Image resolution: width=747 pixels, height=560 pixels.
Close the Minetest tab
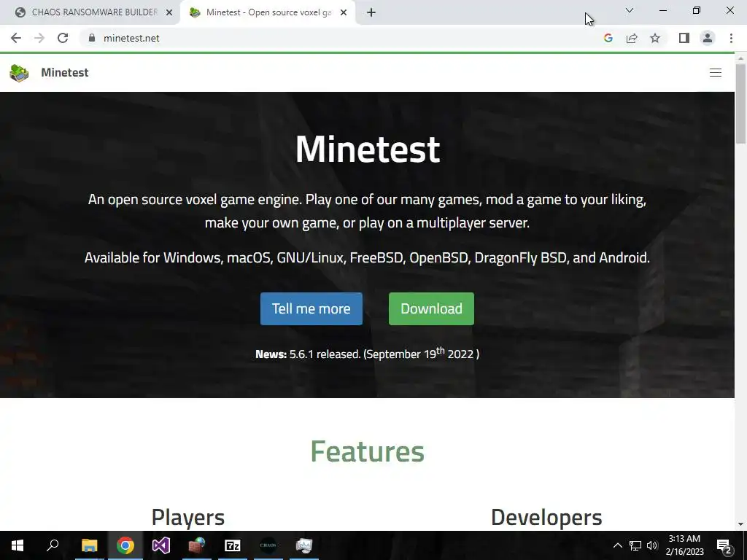pos(344,13)
